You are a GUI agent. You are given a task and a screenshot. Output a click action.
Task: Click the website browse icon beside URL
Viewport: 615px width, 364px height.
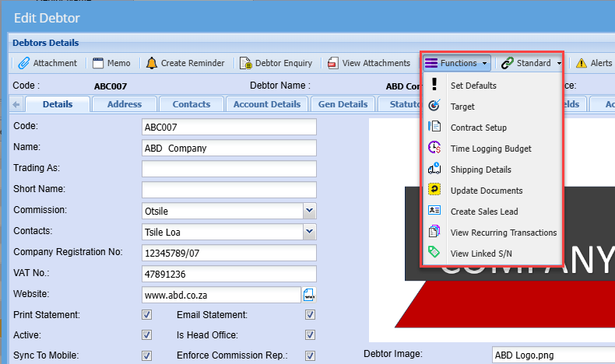coord(309,295)
